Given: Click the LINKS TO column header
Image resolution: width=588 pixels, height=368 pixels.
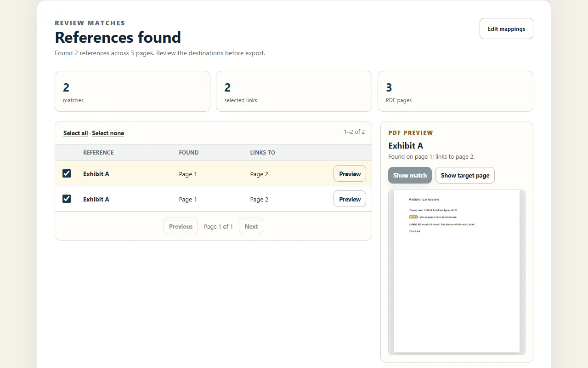Looking at the screenshot, I should (x=263, y=152).
